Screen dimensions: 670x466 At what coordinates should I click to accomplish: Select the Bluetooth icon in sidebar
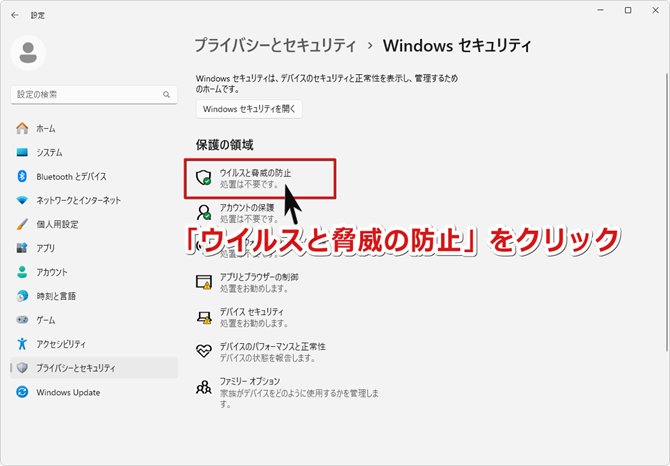click(22, 176)
